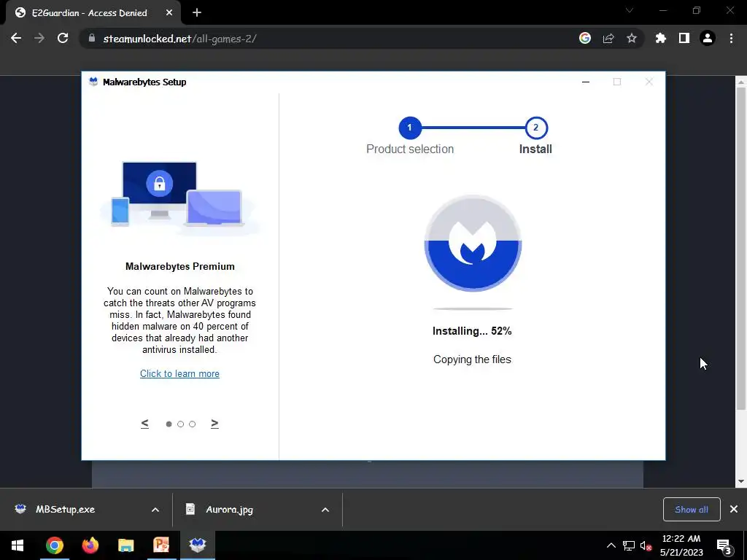Click the muted volume tray icon
The width and height of the screenshot is (747, 560).
[646, 545]
